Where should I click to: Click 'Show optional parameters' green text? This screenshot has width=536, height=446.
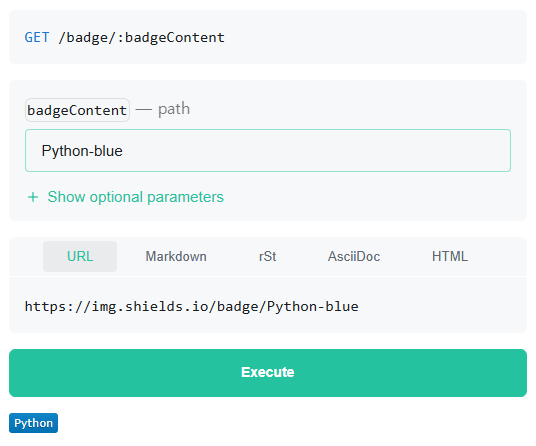pos(135,197)
